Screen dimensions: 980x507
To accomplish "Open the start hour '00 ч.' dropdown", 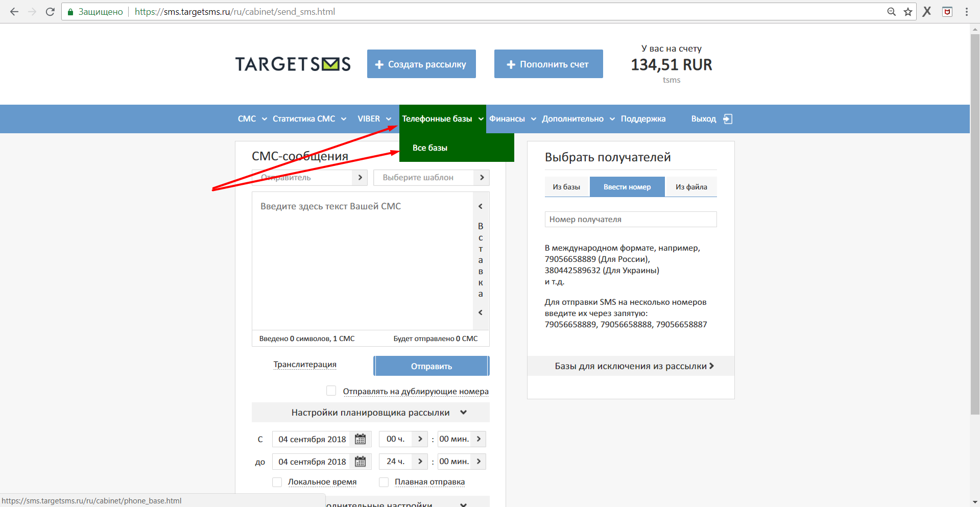I will click(403, 439).
